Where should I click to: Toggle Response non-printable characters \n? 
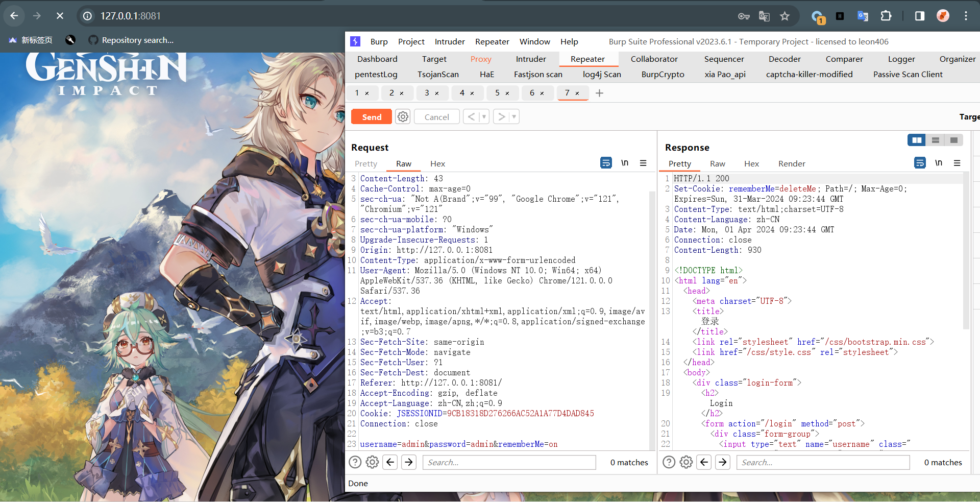point(939,163)
